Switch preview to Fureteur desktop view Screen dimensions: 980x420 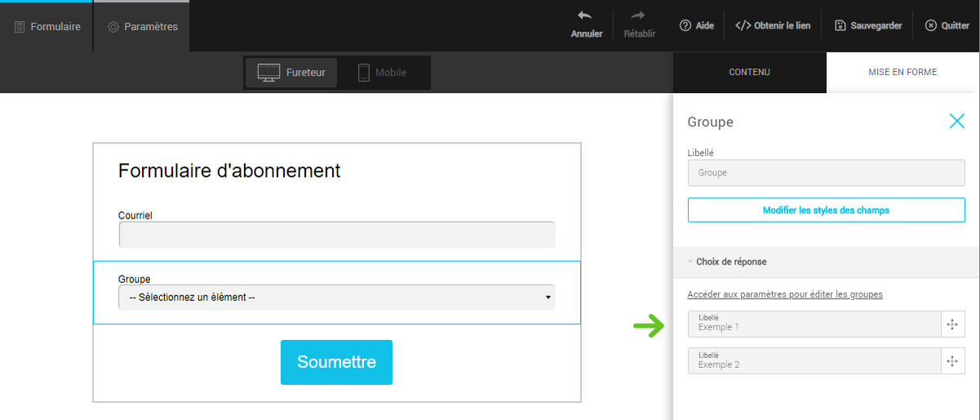[x=291, y=73]
